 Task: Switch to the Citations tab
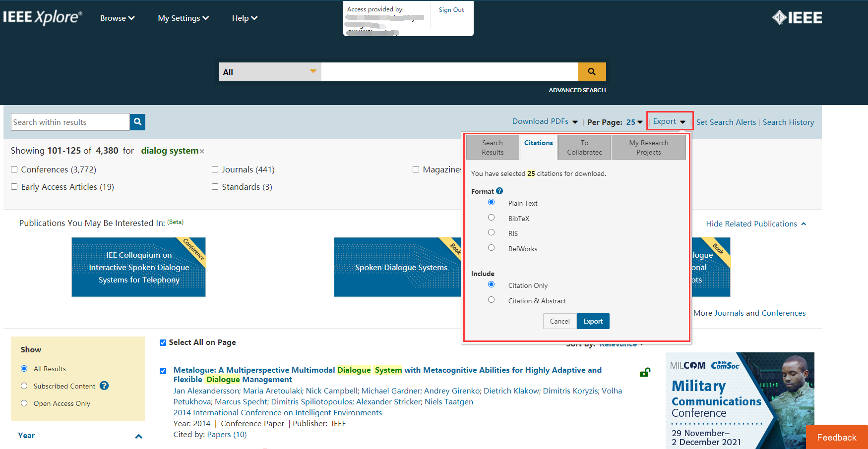538,147
